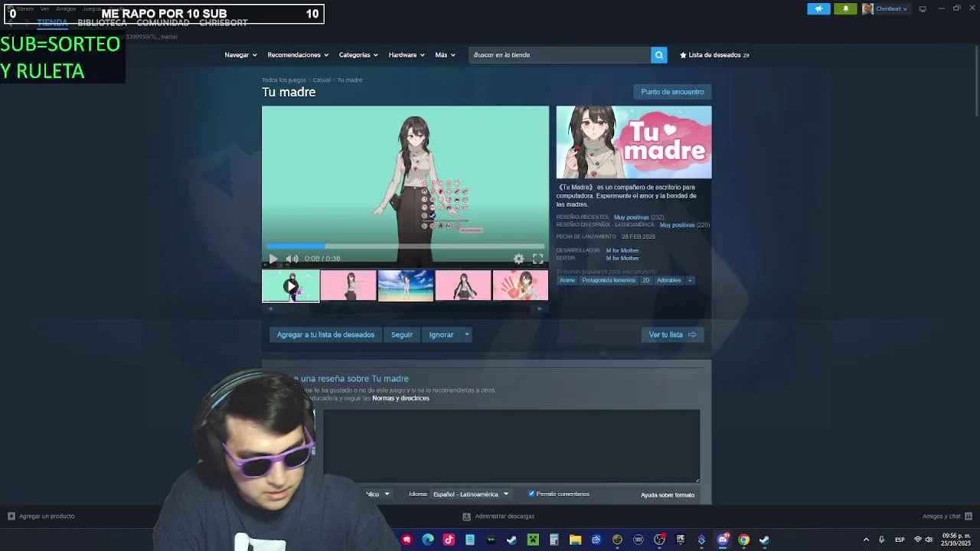
Task: Click the Seguir button
Action: coord(402,334)
